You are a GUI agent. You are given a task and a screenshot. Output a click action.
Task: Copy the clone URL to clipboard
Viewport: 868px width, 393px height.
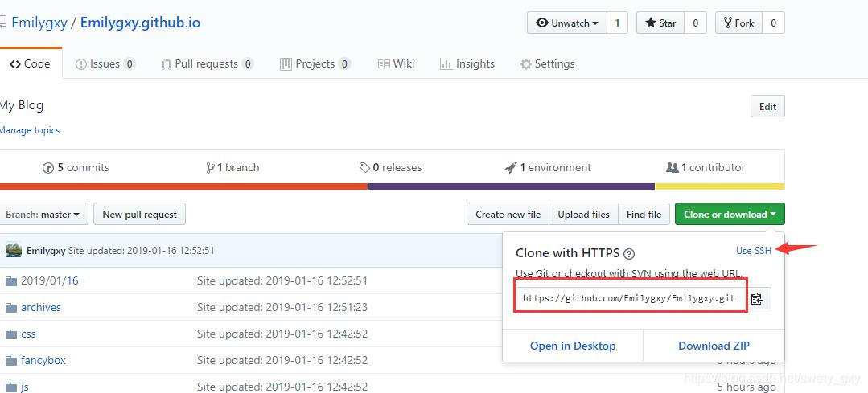click(757, 298)
